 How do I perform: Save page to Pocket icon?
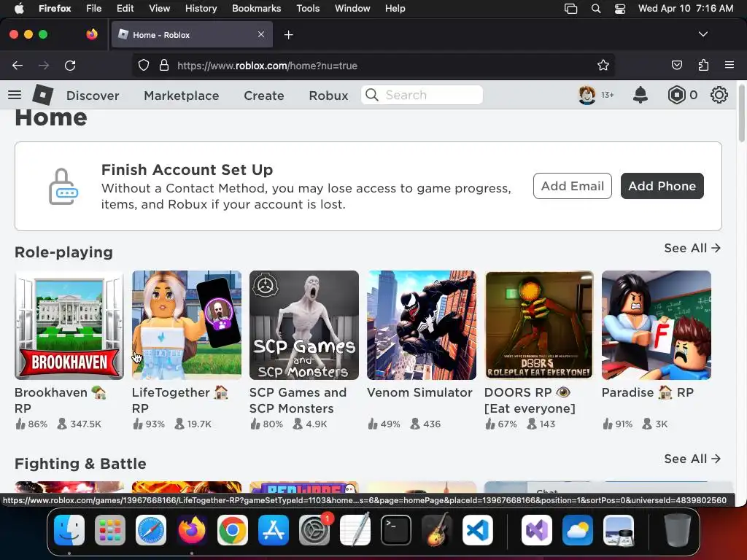(x=676, y=65)
